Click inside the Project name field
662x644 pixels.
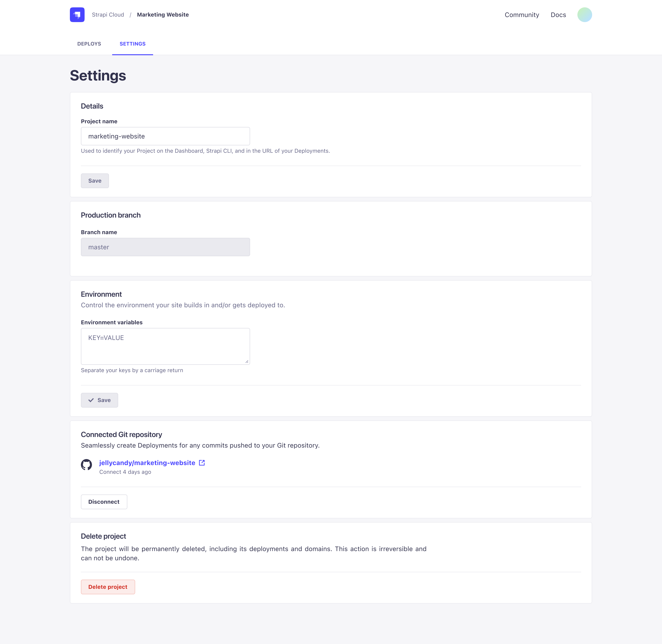[165, 136]
